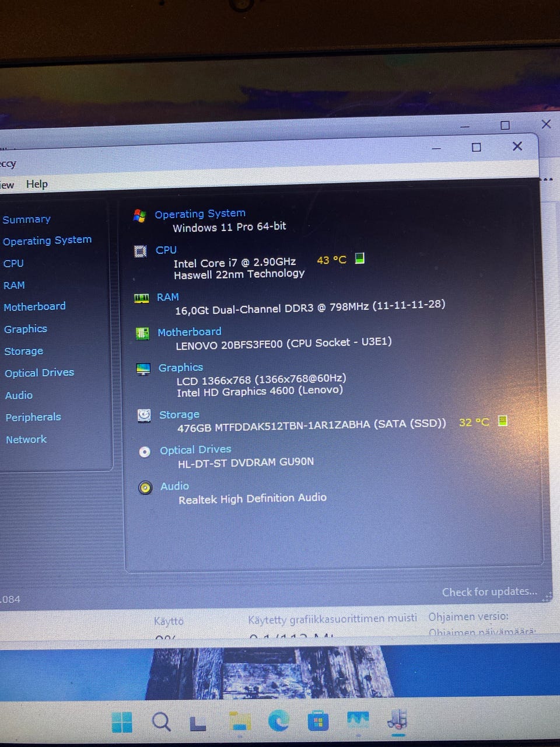Click the CPU temperature indicator icon
The width and height of the screenshot is (560, 747).
[360, 258]
